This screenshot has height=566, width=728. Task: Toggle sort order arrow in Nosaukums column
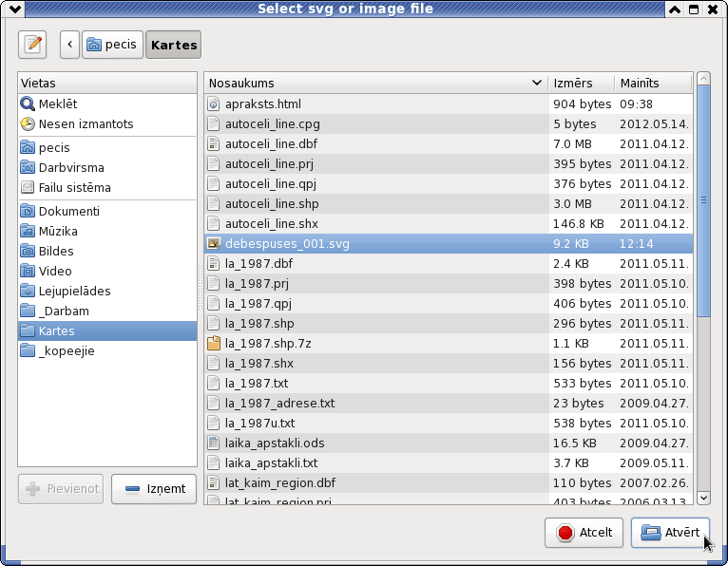(536, 83)
